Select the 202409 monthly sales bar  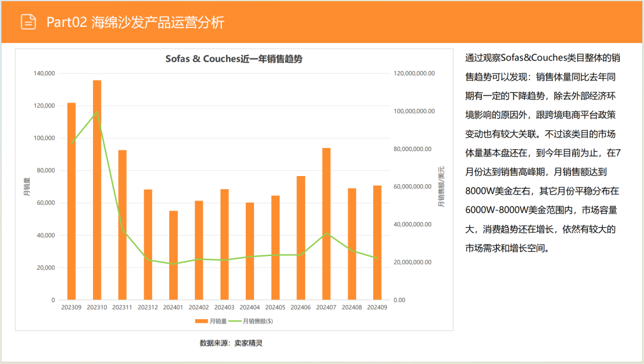tap(377, 243)
